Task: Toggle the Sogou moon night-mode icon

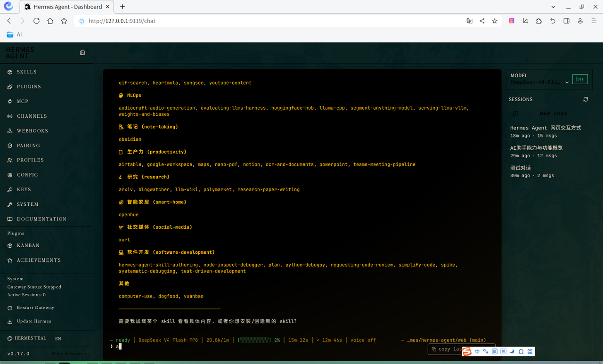Action: point(513,352)
